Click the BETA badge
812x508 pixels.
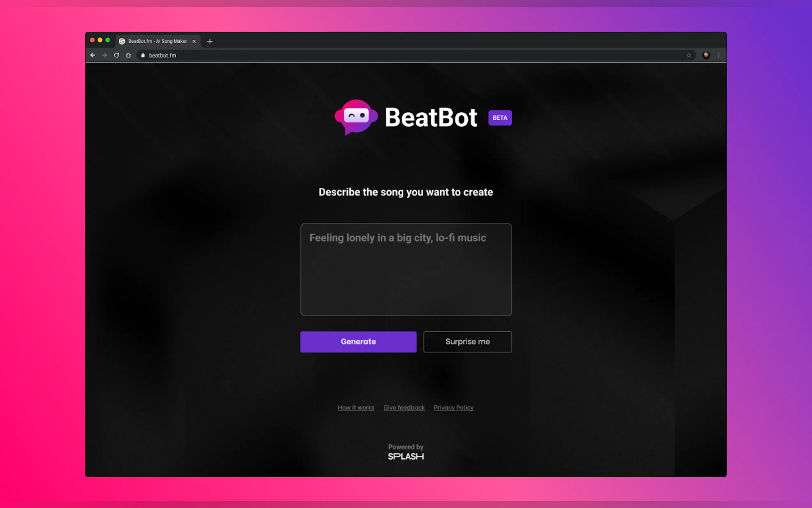pos(500,118)
